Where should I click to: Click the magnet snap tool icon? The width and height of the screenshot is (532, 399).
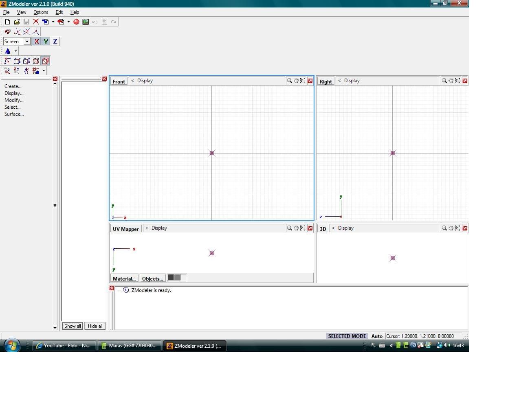tap(7, 32)
